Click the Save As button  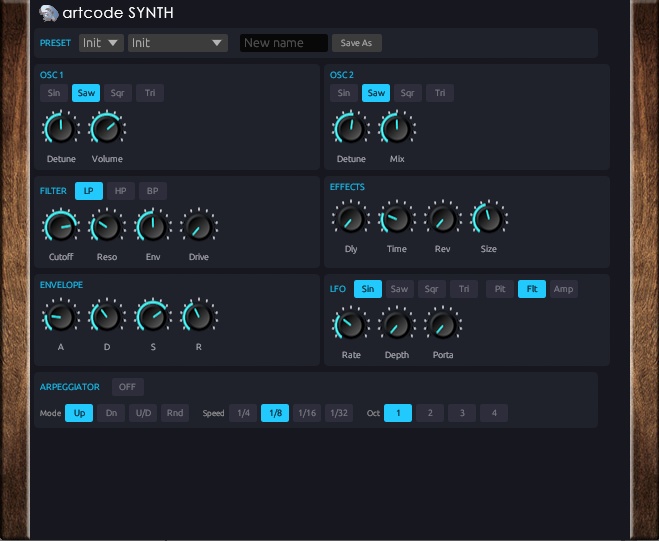coord(356,43)
